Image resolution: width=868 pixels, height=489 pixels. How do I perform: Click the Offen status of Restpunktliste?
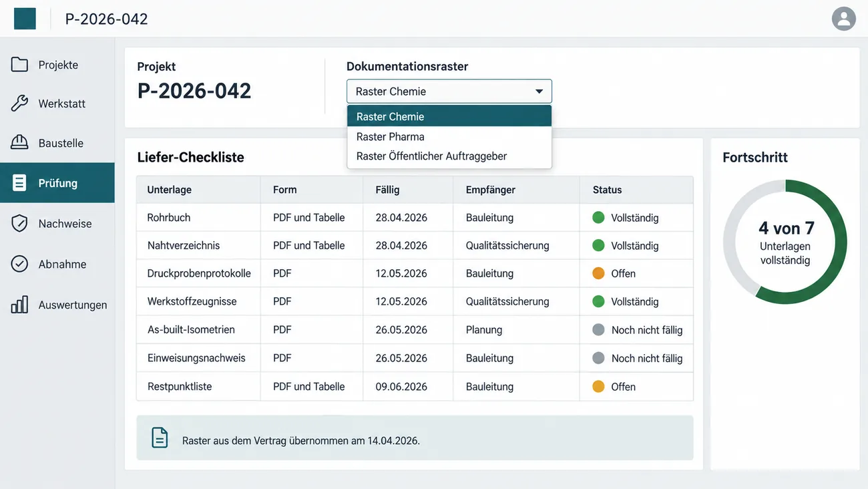click(x=623, y=387)
